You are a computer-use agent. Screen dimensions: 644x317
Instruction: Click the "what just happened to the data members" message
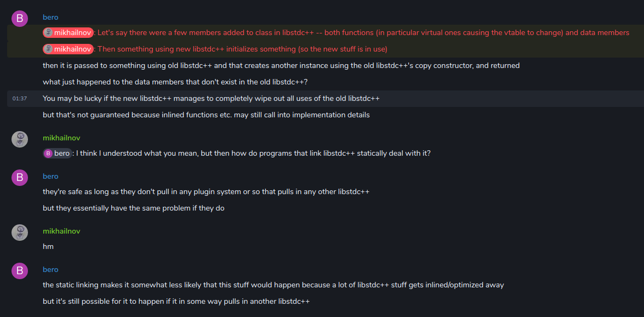coord(175,82)
